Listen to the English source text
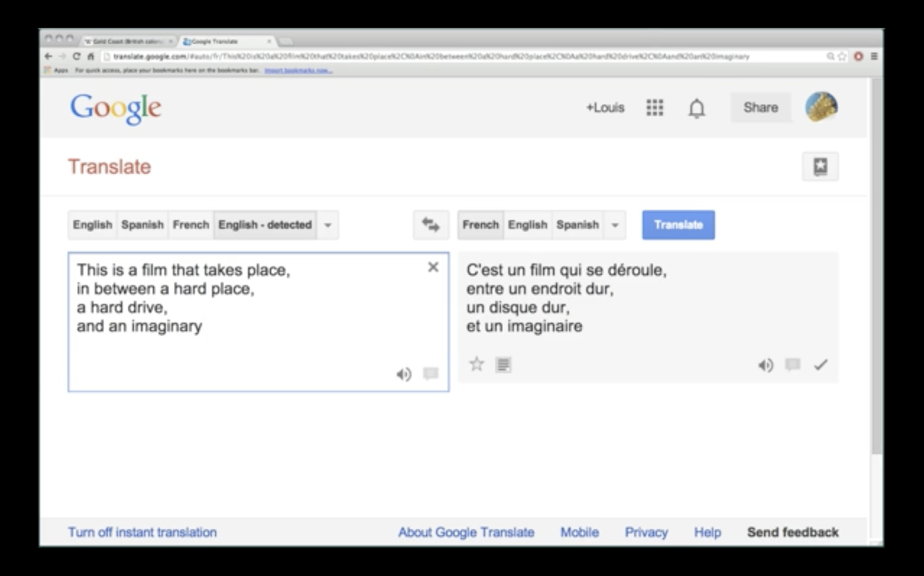 pyautogui.click(x=403, y=374)
